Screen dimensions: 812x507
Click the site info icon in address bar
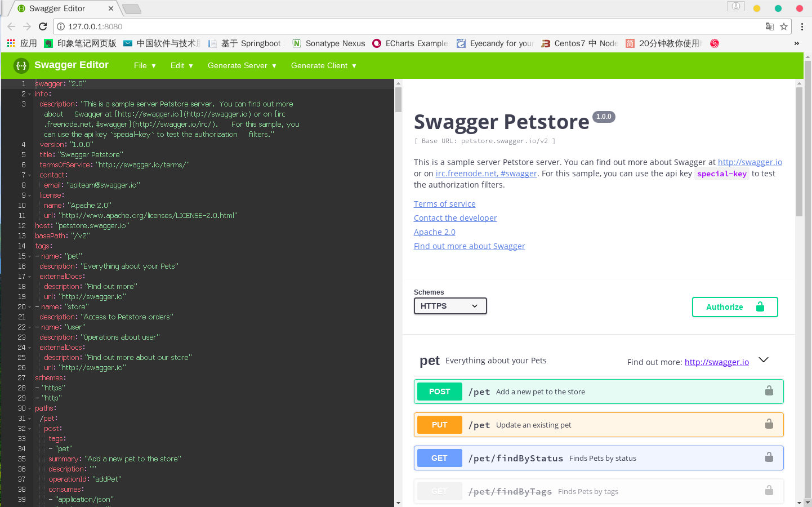point(61,26)
